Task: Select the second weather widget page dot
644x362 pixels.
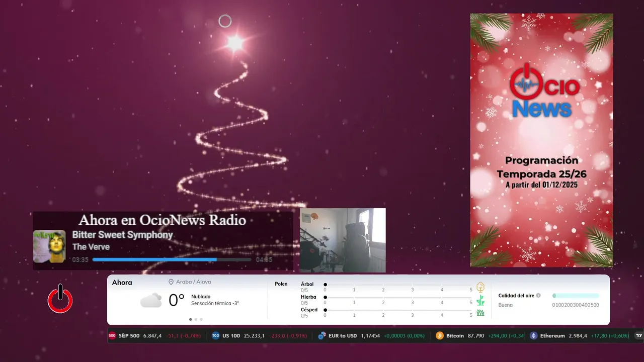Action: [x=196, y=319]
